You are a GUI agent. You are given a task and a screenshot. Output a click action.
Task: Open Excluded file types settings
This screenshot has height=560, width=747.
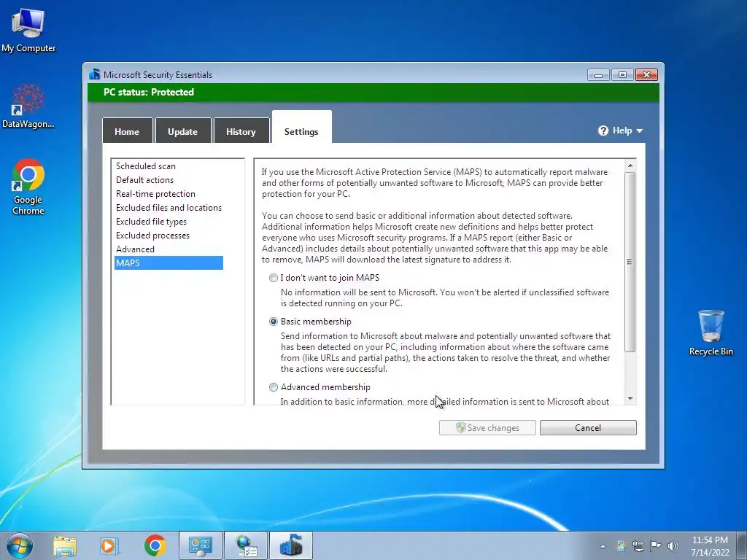pyautogui.click(x=152, y=222)
